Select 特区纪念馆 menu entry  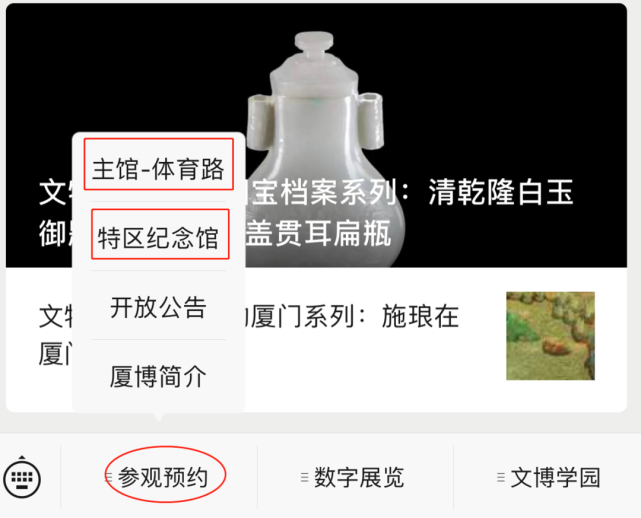pos(159,238)
